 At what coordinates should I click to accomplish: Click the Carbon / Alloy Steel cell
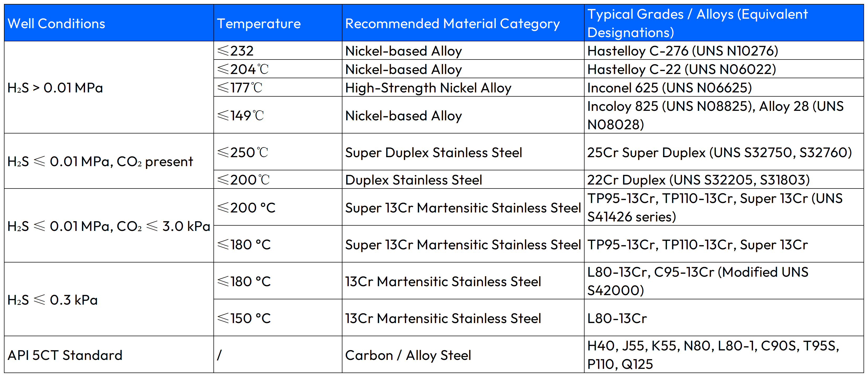point(408,355)
